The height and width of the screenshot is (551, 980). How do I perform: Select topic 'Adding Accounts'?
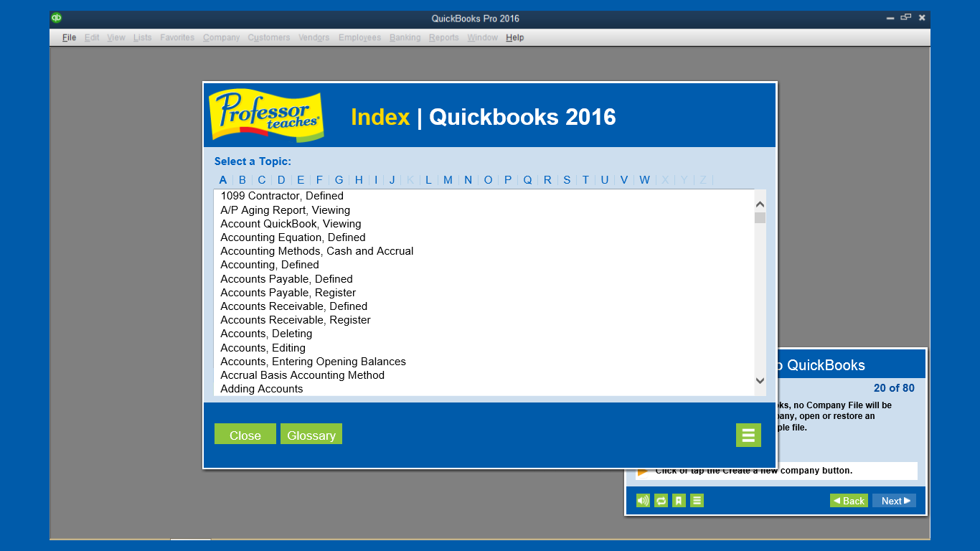(x=262, y=389)
